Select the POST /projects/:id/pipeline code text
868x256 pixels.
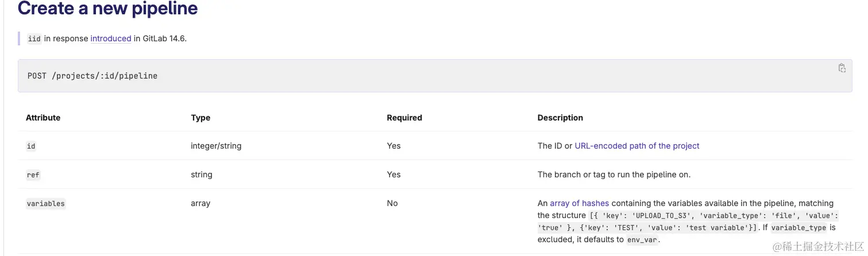pyautogui.click(x=92, y=76)
